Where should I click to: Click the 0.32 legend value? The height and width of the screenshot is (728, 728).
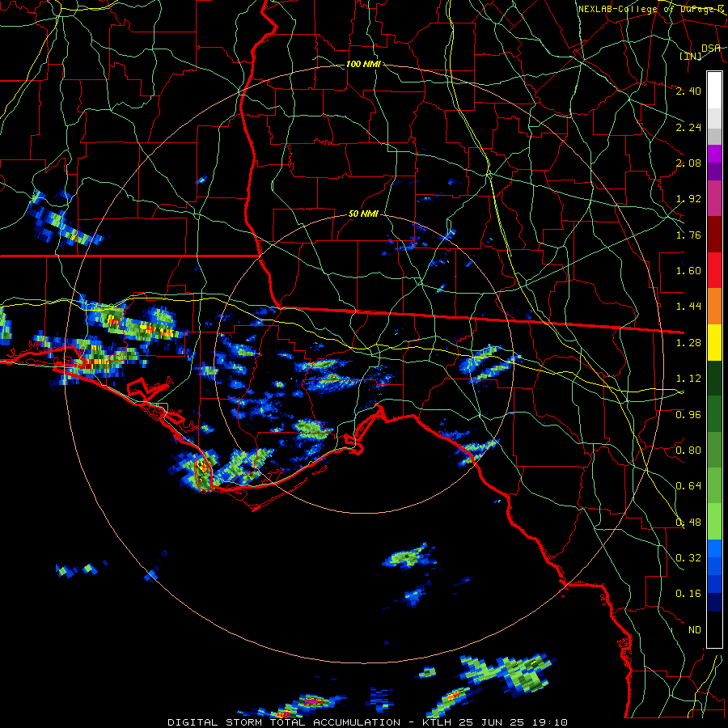pos(688,558)
